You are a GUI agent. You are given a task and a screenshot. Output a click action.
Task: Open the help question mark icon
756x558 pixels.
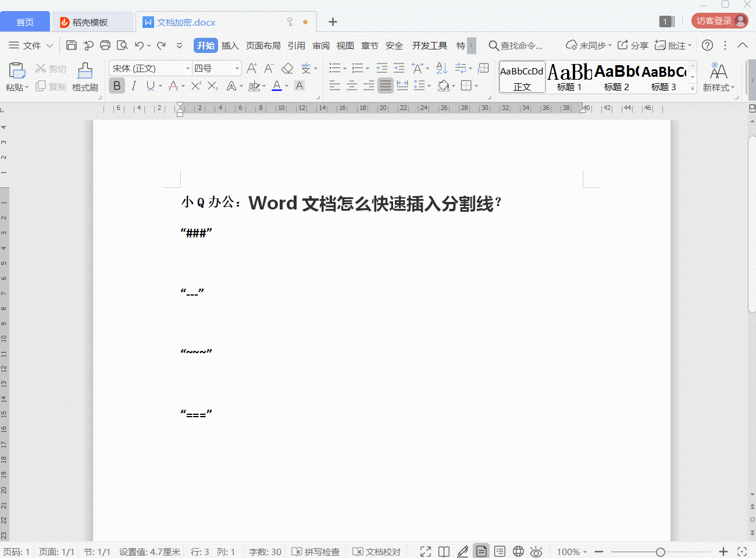click(708, 45)
